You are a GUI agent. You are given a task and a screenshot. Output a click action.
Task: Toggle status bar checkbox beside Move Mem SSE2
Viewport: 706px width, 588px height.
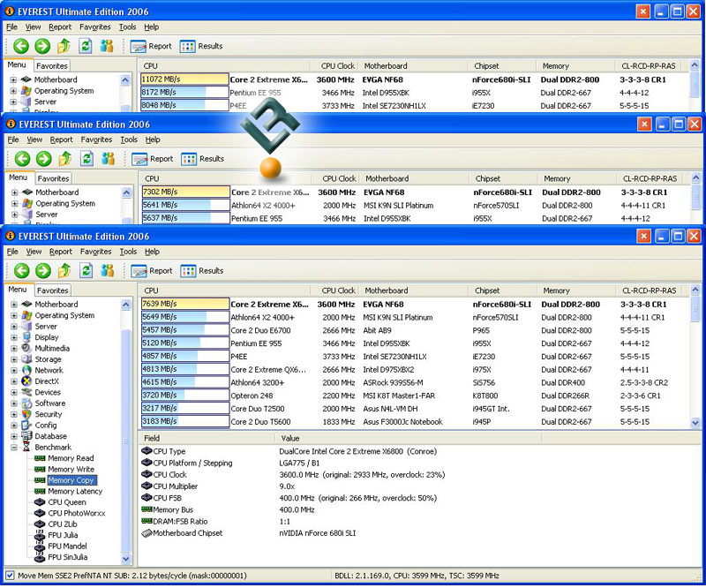10,576
